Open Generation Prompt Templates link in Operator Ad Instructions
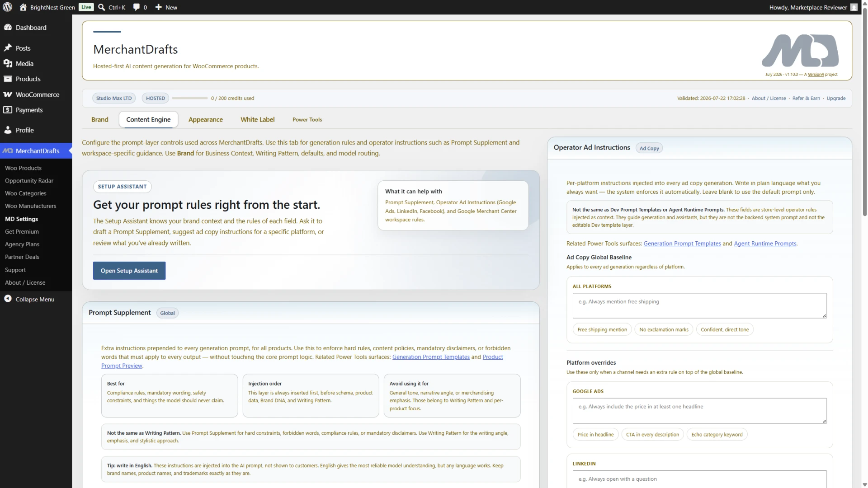 pyautogui.click(x=682, y=244)
